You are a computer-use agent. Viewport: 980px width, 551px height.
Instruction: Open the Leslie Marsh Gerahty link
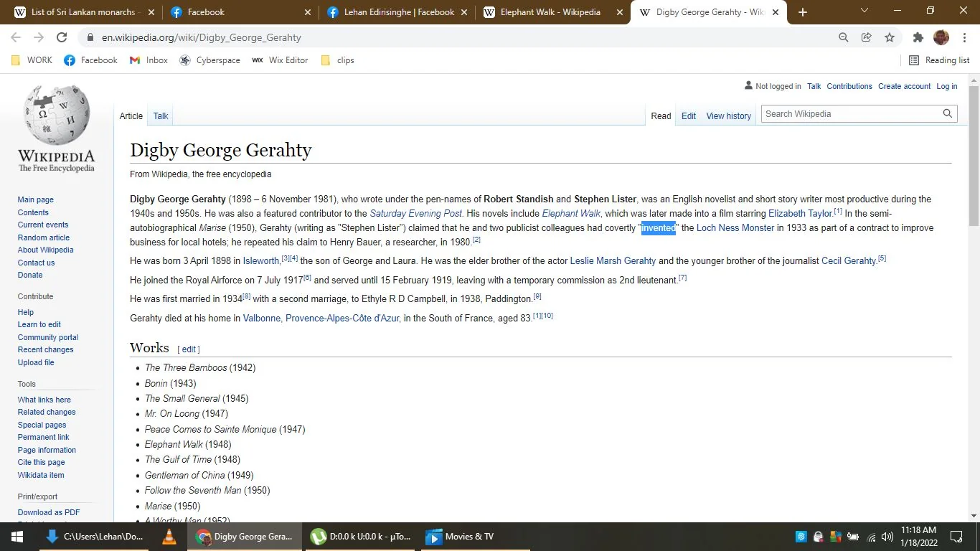click(x=613, y=260)
